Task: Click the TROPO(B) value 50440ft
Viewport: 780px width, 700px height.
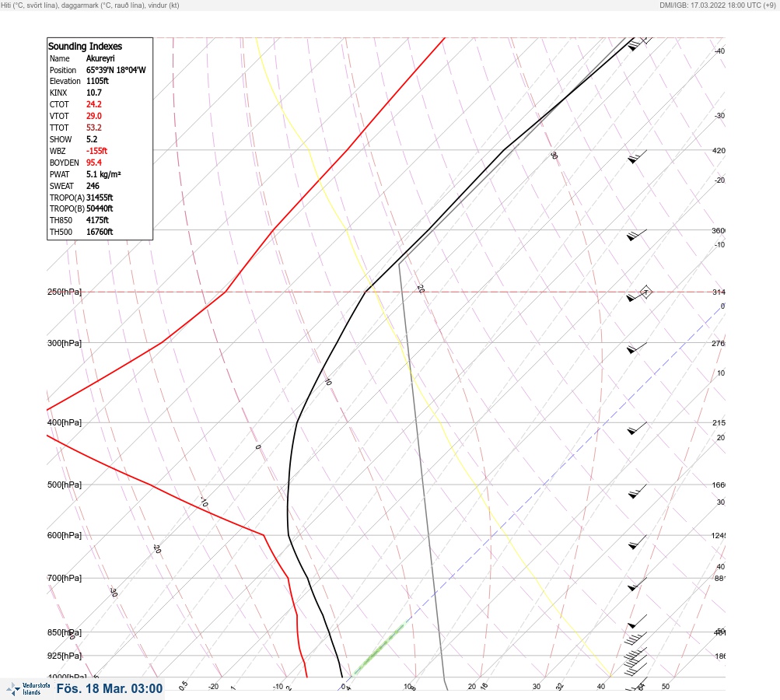Action: (x=100, y=208)
